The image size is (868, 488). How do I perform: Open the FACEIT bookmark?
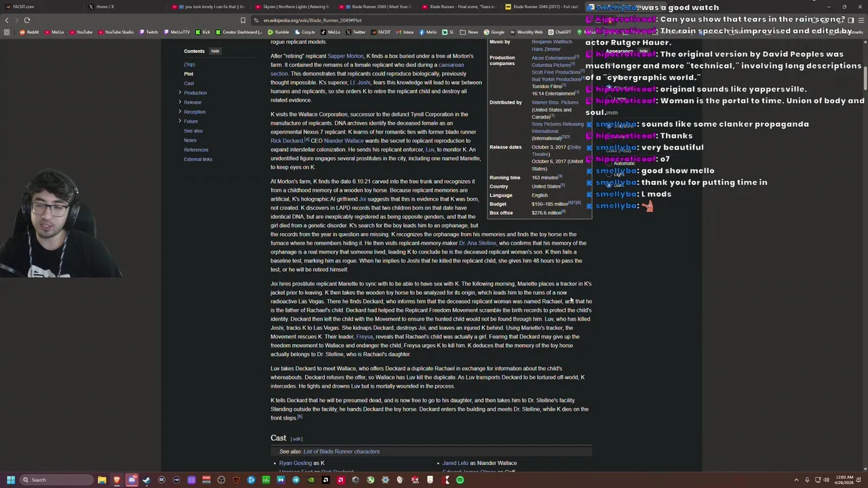tap(380, 32)
